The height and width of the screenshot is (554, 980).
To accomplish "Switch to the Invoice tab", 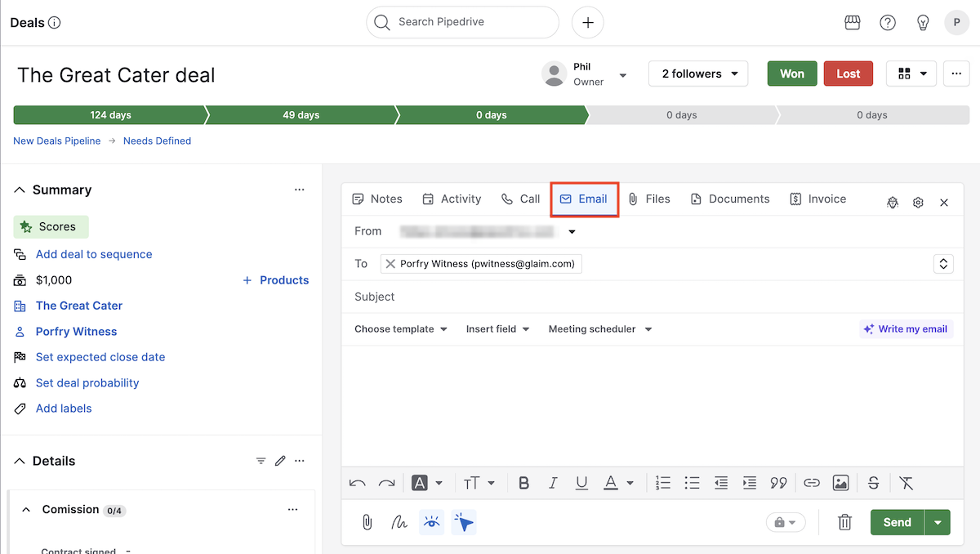I will [x=817, y=199].
